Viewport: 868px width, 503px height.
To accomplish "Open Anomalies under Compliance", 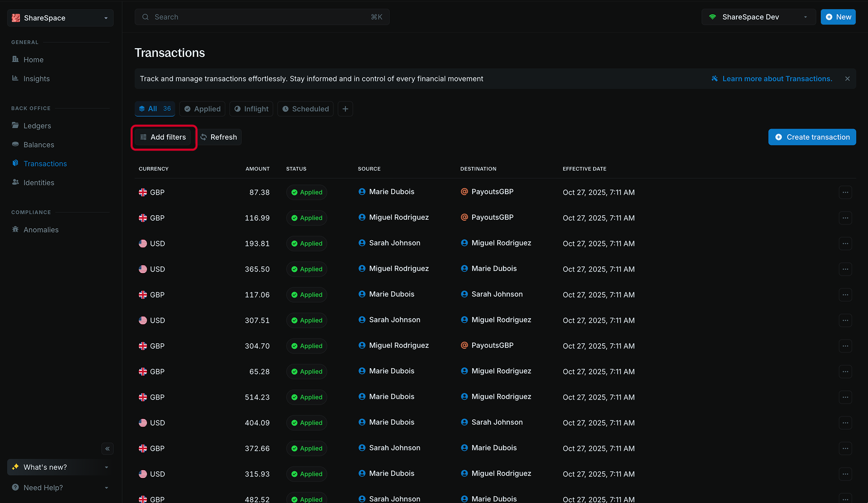I will click(40, 229).
